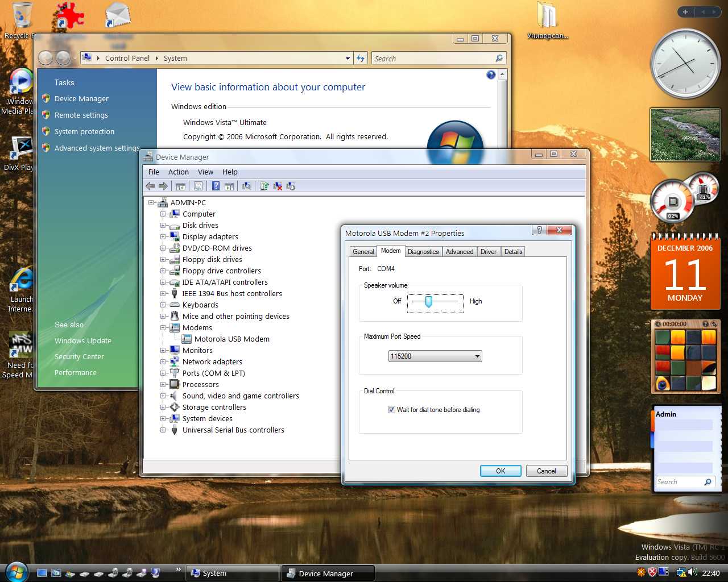Click Remote settings link in System window

tap(81, 115)
